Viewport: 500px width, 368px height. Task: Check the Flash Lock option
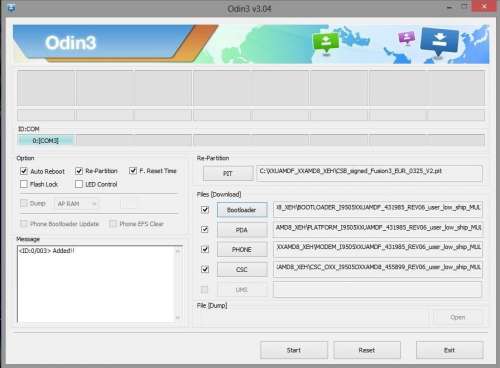(x=24, y=184)
